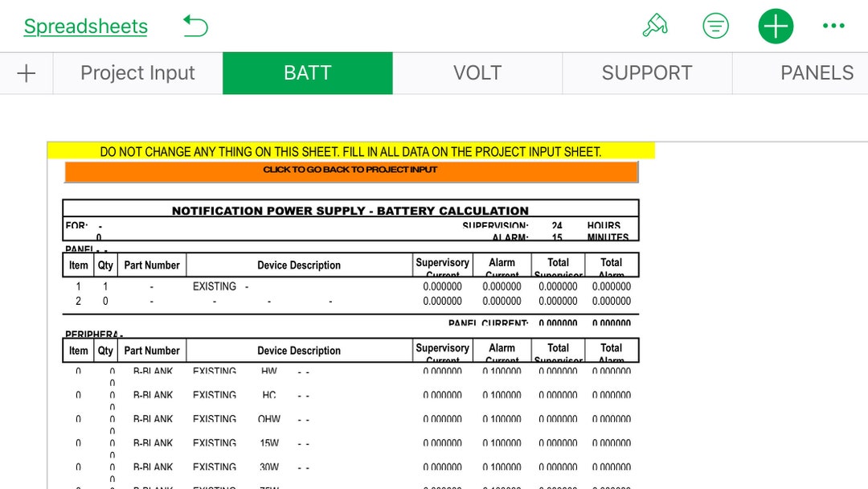This screenshot has height=489, width=868.
Task: Tap CLICK TO GO BACK TO PROJECT INPUT
Action: point(350,170)
